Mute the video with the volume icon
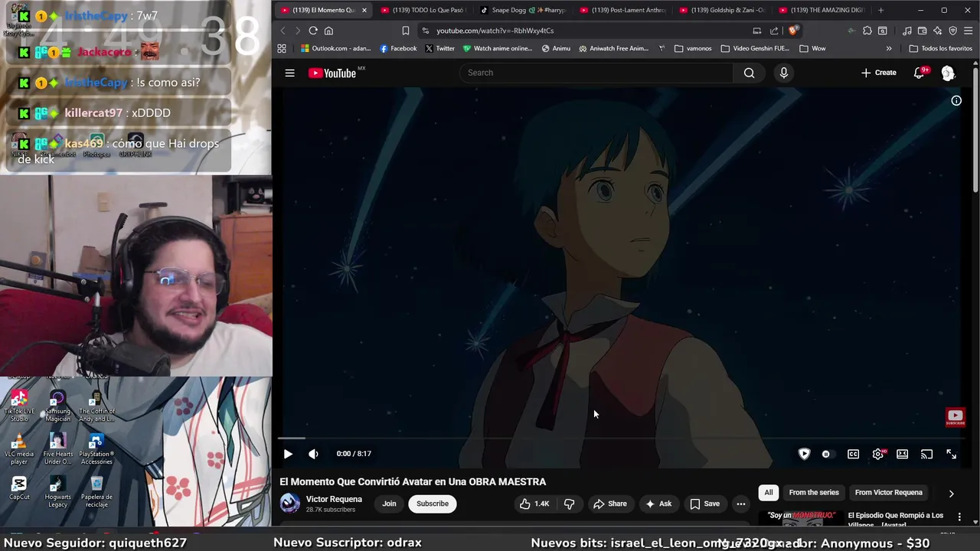The width and height of the screenshot is (980, 551). (x=313, y=454)
